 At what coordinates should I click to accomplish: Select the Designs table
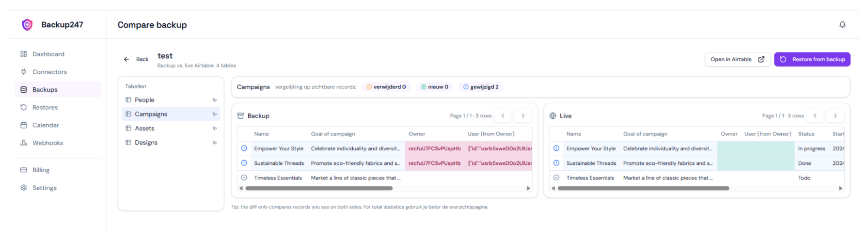point(171,142)
